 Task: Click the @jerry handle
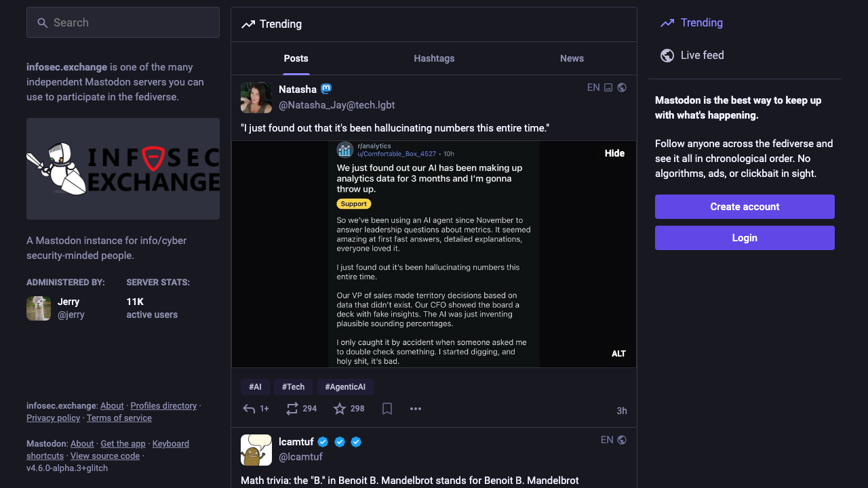(71, 314)
